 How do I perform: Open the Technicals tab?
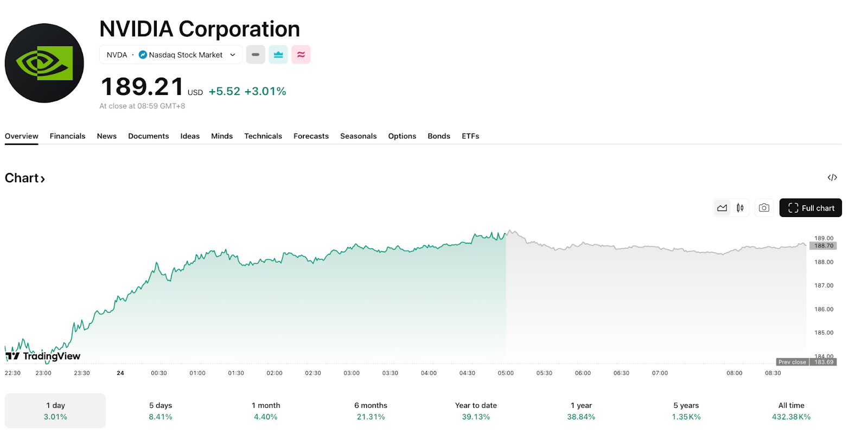tap(263, 136)
